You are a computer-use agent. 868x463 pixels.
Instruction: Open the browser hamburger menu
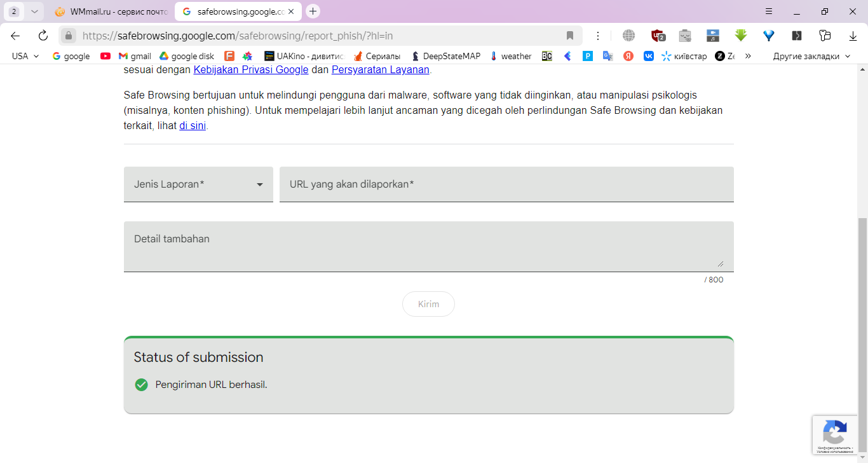point(769,11)
